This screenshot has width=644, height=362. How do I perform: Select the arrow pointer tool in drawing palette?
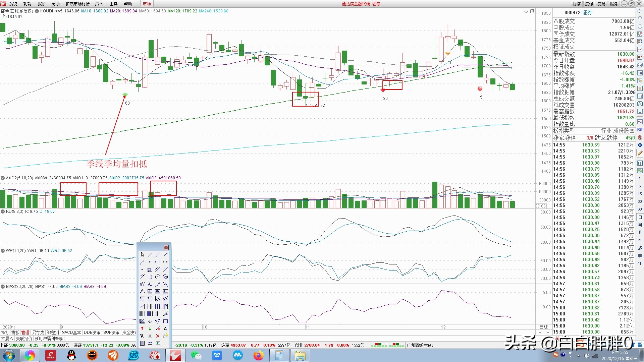coord(142,255)
